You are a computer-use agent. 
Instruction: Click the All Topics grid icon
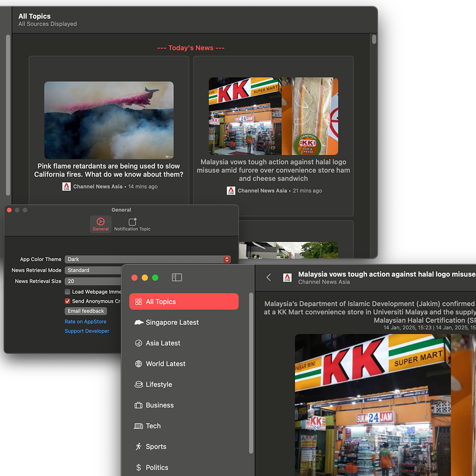[139, 302]
